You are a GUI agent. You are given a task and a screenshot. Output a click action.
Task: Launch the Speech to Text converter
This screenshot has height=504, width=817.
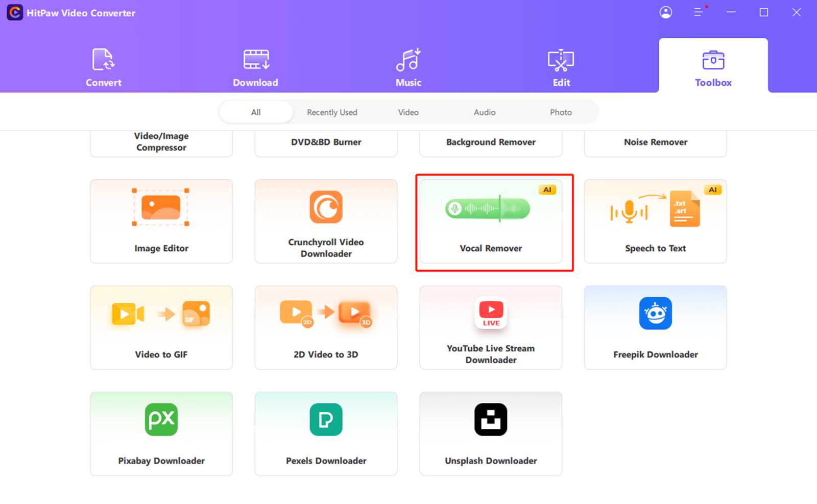655,221
